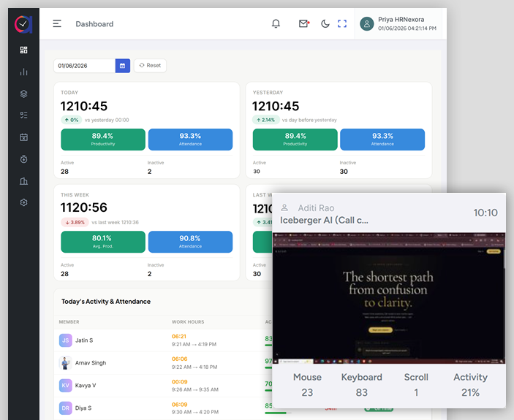Toggle the hamburger menu in header
Image resolution: width=514 pixels, height=420 pixels.
57,23
